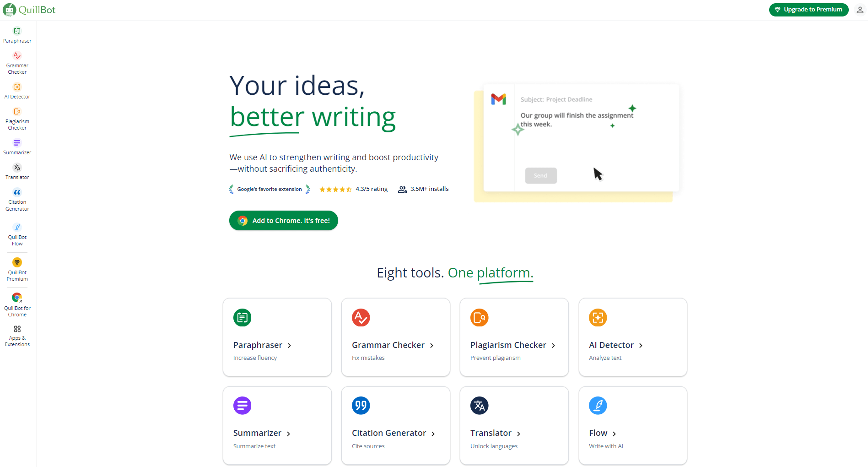Image resolution: width=868 pixels, height=467 pixels.
Task: Click the Gmail icon in the demo
Action: click(498, 99)
